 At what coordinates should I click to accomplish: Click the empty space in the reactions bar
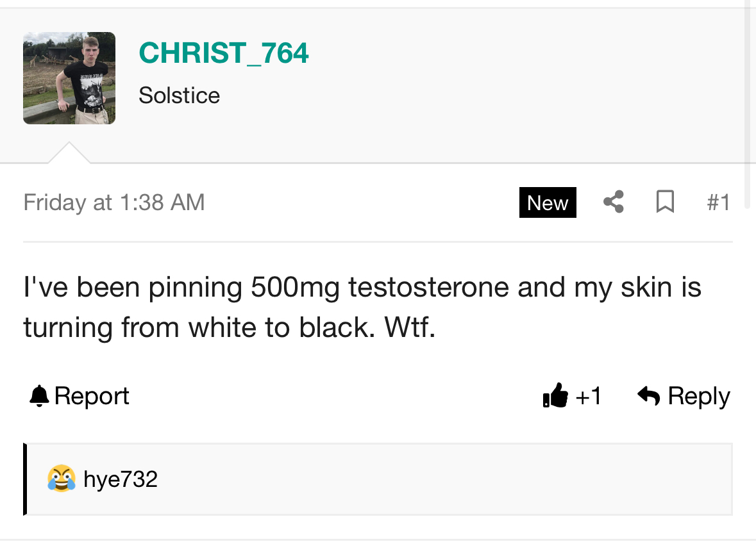[449, 479]
